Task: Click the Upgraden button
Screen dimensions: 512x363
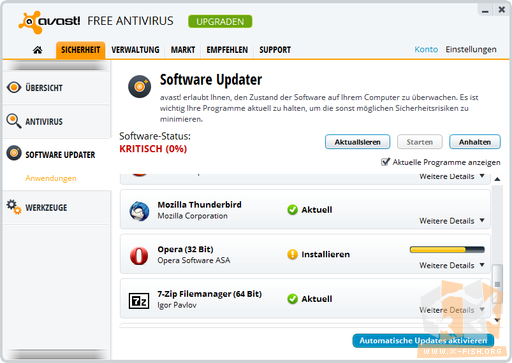Action: [x=220, y=22]
